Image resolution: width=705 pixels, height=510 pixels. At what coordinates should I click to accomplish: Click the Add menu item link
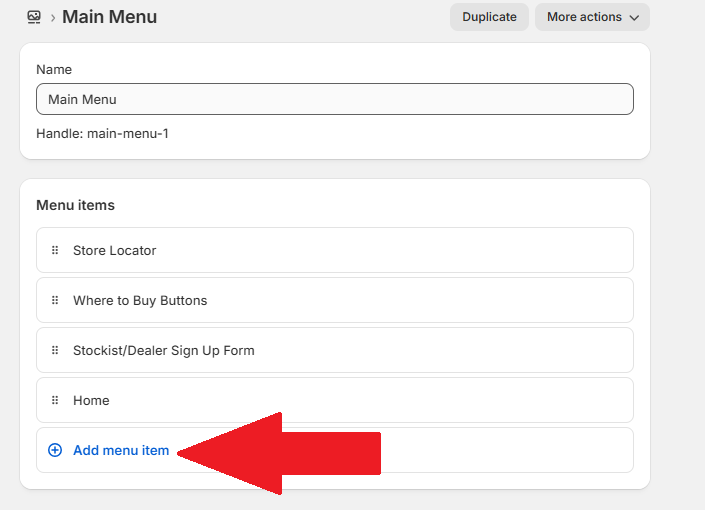[x=121, y=451]
